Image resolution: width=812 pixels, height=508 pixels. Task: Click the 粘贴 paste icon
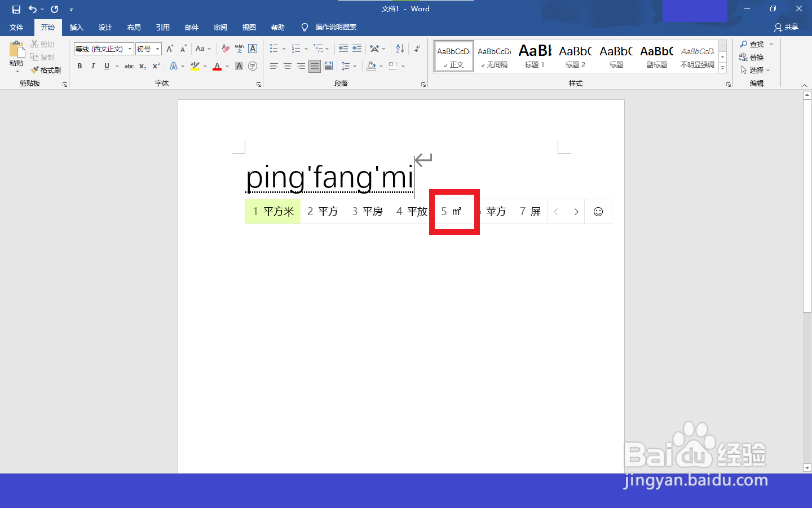click(16, 50)
